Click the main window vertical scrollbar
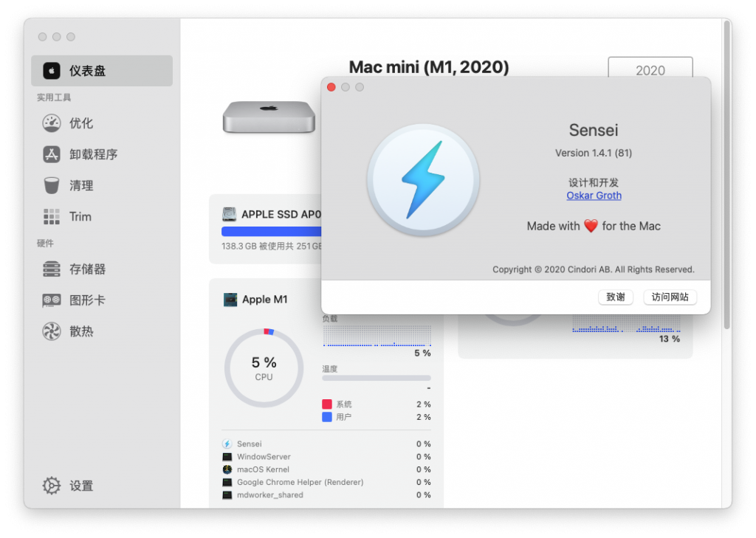Screen dimensions: 756x538 pyautogui.click(x=727, y=175)
